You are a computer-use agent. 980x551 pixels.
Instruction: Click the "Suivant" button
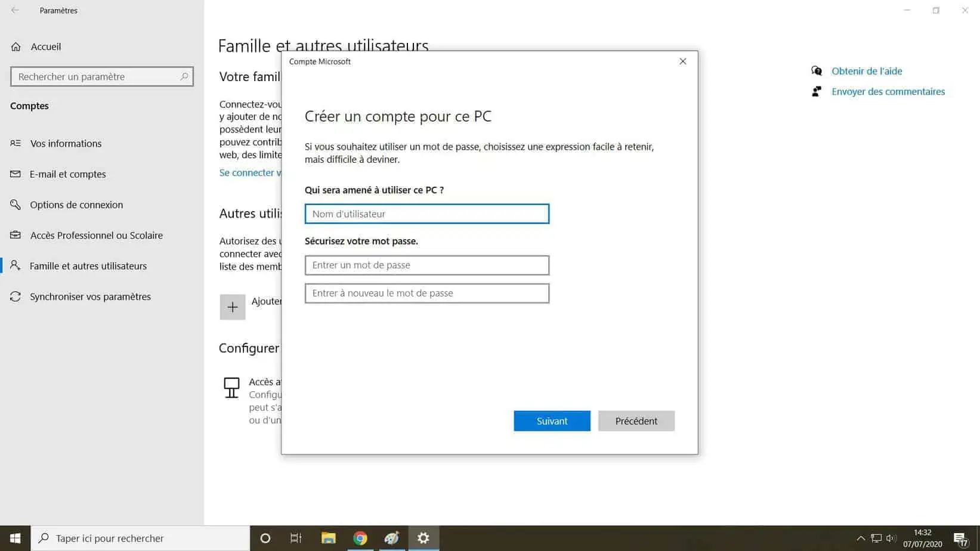click(x=551, y=420)
